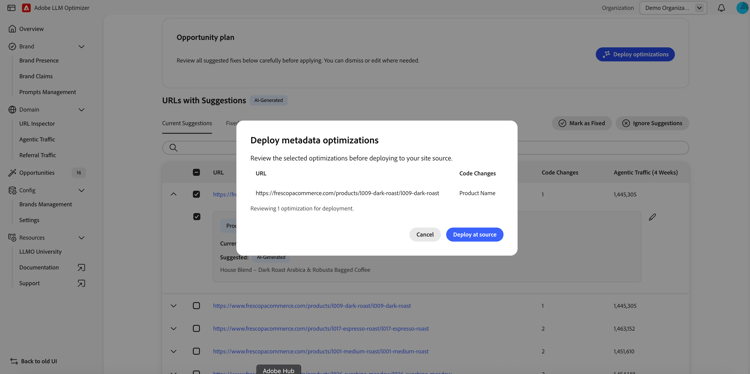Expand the www 1009-dark-roast row

click(x=174, y=306)
